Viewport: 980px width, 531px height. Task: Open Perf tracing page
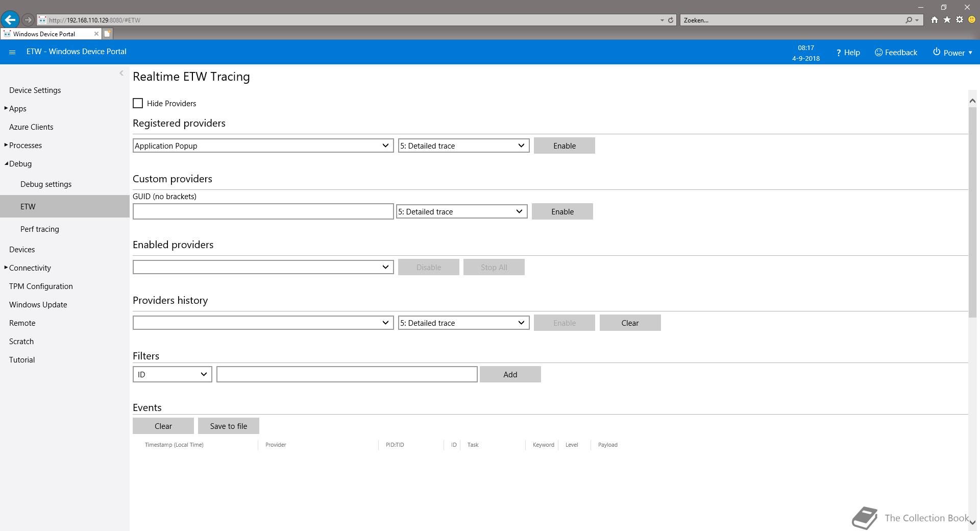tap(40, 229)
